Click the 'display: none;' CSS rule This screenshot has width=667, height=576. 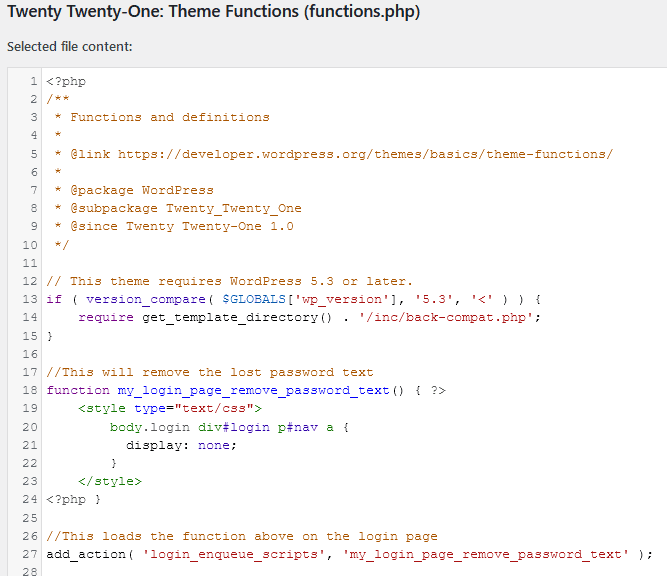(189, 444)
